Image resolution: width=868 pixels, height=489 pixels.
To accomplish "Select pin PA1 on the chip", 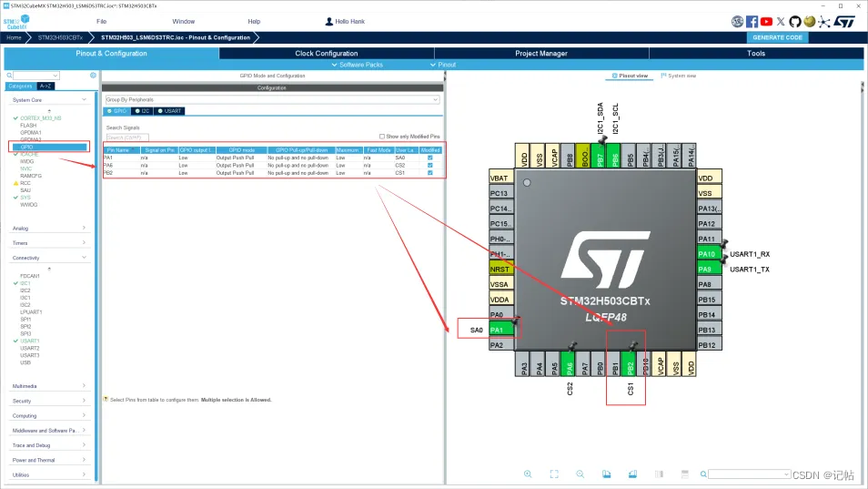I will pos(501,330).
